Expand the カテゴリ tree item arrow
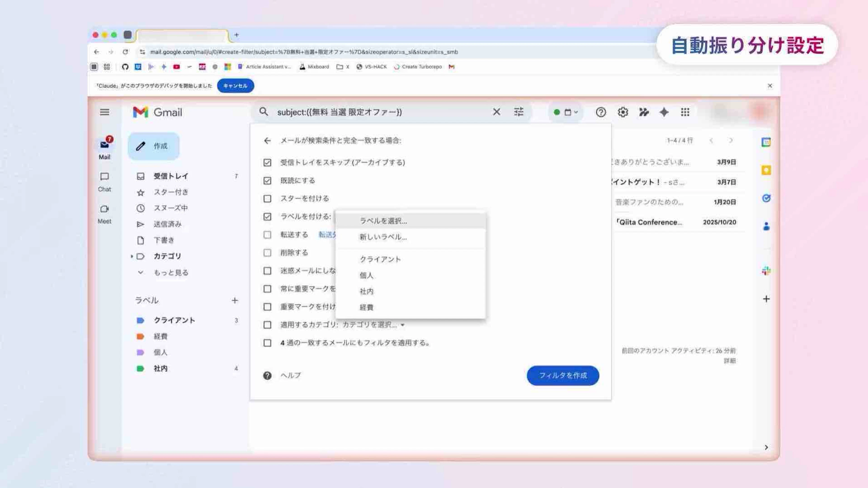 tap(132, 257)
